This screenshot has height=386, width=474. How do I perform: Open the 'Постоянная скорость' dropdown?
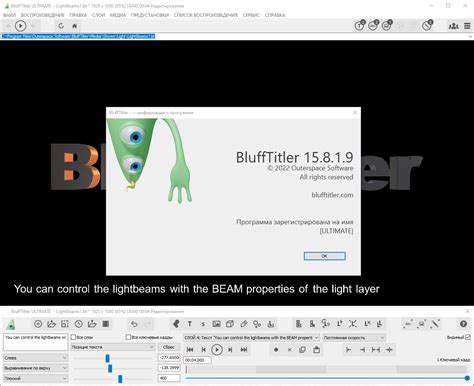(354, 337)
